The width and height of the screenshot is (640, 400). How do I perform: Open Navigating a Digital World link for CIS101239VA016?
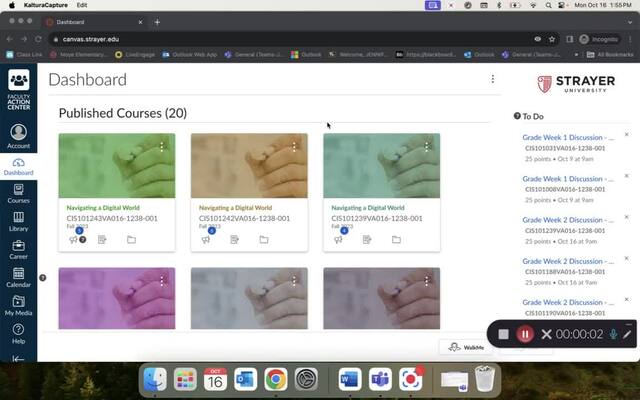(368, 208)
